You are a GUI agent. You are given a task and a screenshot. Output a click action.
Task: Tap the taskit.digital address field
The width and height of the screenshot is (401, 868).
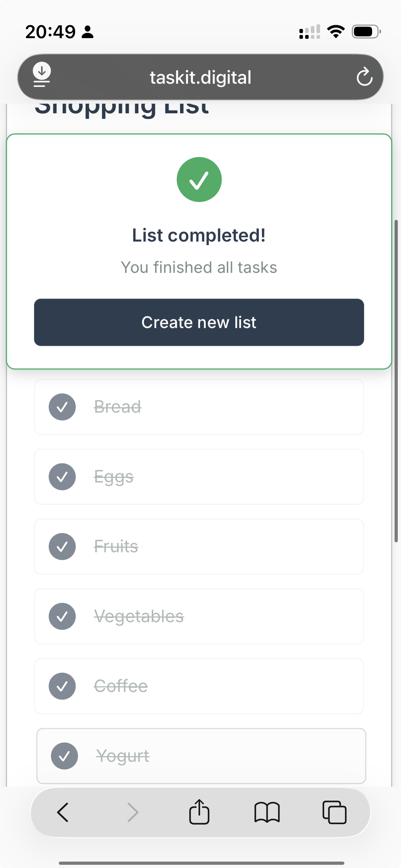pyautogui.click(x=200, y=77)
